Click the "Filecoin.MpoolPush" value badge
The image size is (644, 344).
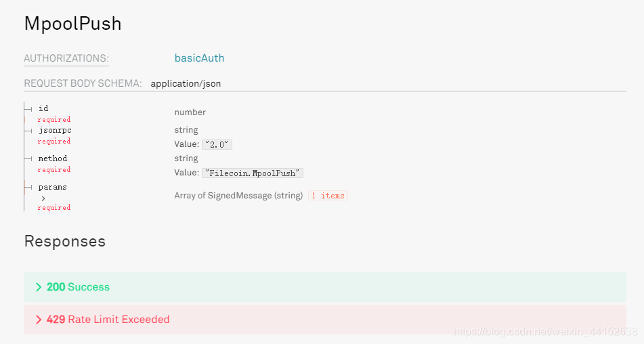point(252,173)
